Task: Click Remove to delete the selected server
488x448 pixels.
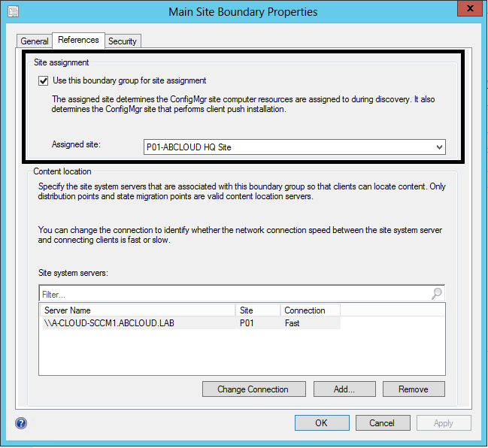Action: [414, 389]
